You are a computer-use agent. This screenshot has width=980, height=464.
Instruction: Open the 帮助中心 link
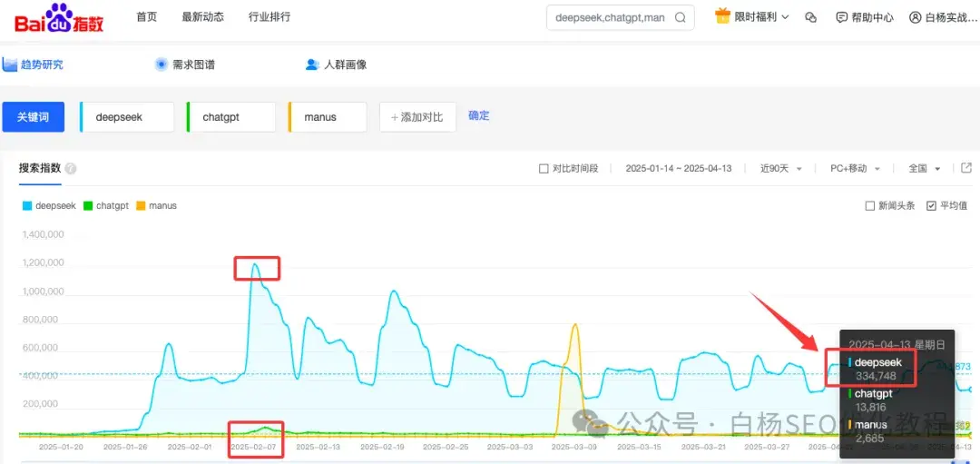(872, 17)
